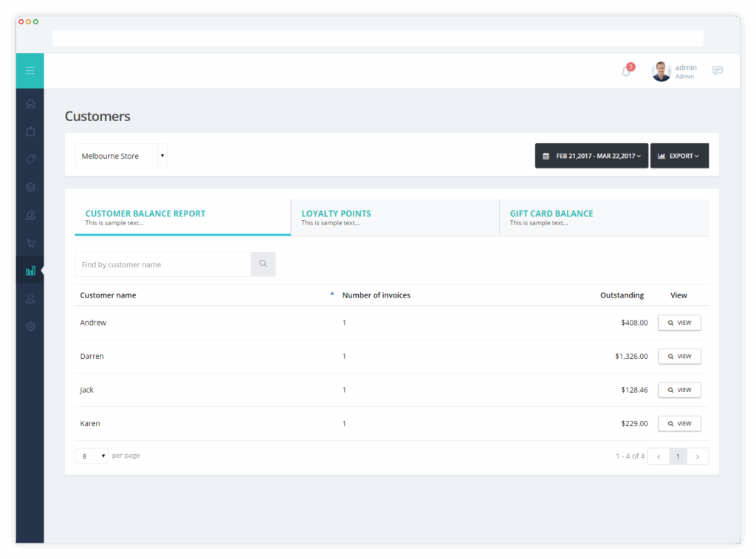Expand the Export dropdown
Image resolution: width=756 pixels, height=559 pixels.
tap(679, 156)
